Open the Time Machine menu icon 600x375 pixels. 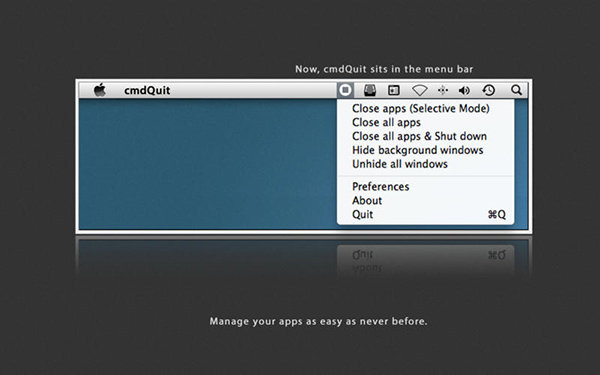(x=489, y=90)
